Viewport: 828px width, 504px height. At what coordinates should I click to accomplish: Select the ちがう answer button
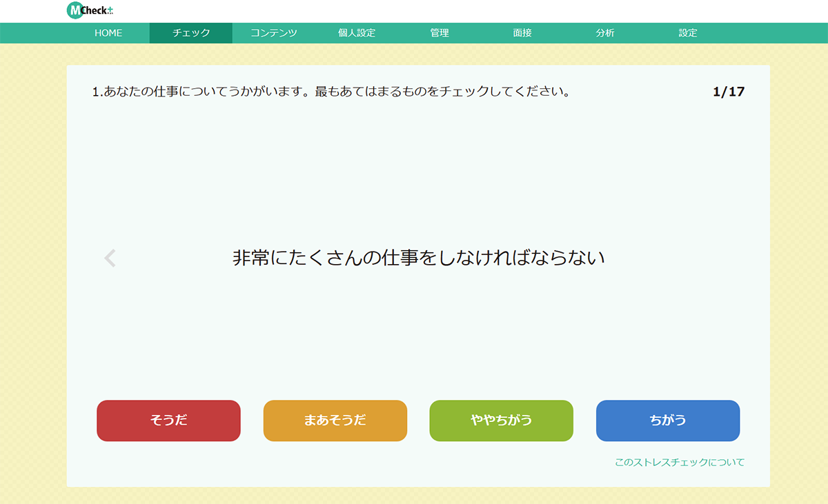tap(667, 421)
